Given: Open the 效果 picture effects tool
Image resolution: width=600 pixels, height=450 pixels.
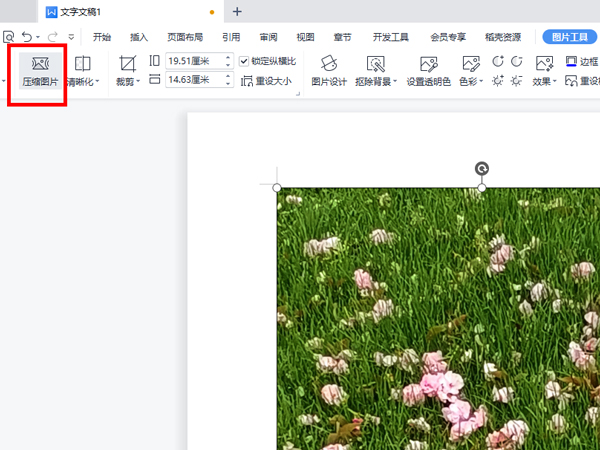Looking at the screenshot, I should pyautogui.click(x=544, y=71).
